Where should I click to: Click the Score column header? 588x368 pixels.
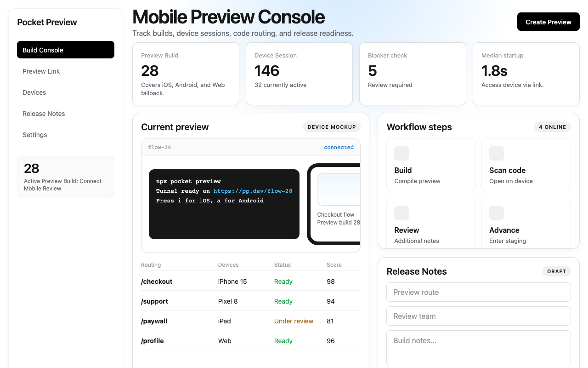tap(334, 264)
